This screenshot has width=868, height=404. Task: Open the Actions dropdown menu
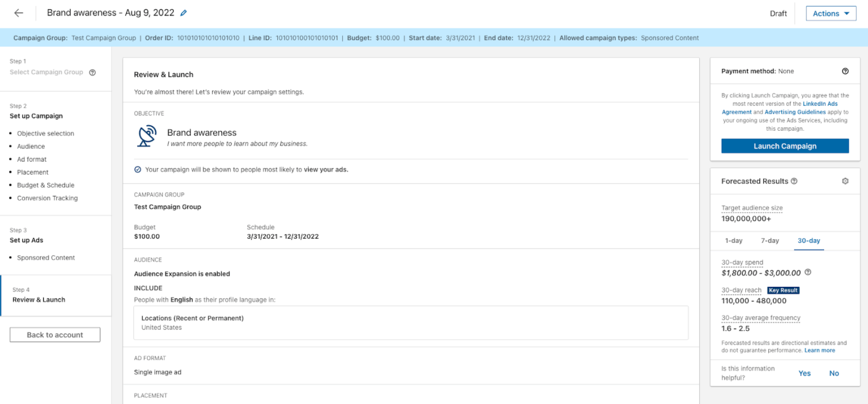pos(830,12)
